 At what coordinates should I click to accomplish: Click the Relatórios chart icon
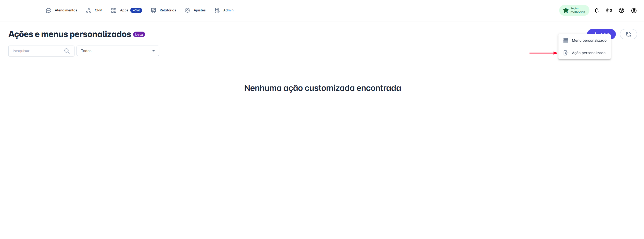(154, 10)
